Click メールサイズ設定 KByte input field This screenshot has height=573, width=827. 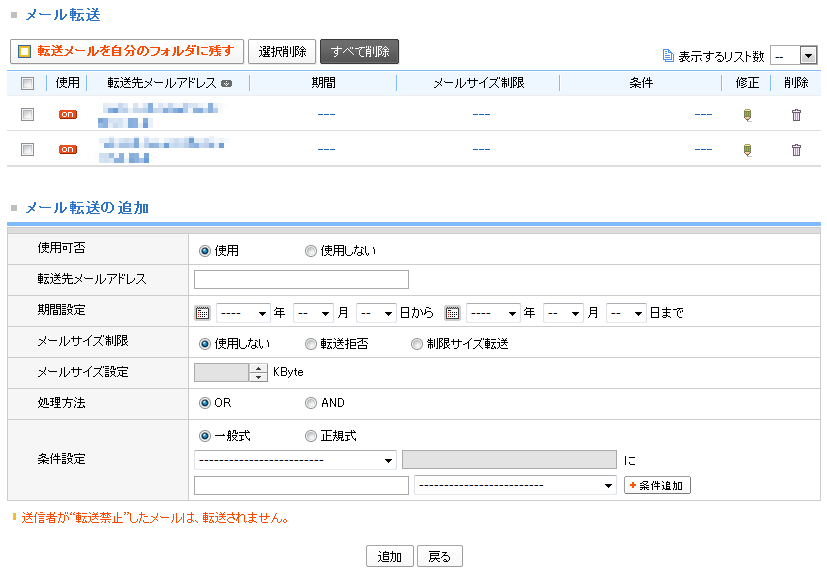(x=222, y=373)
